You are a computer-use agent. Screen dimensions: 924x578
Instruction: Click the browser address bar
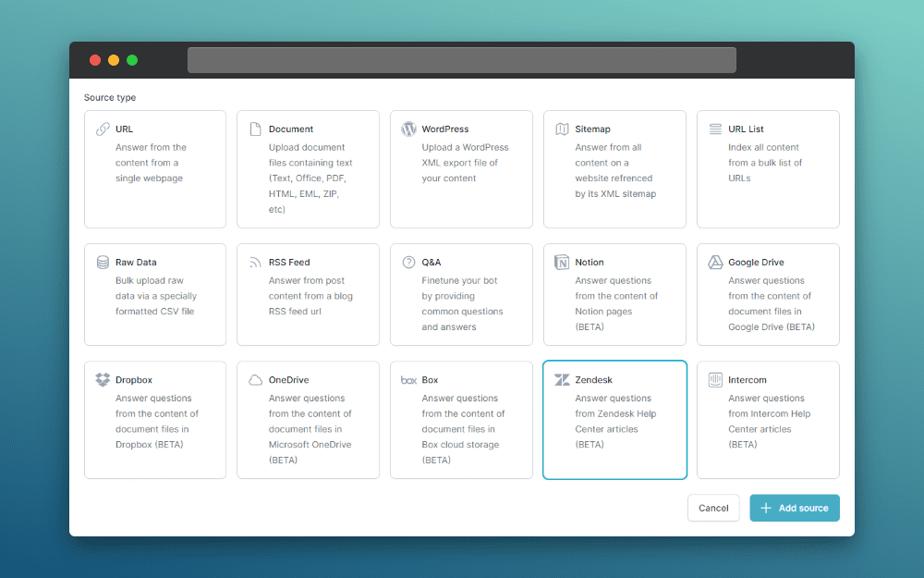[461, 60]
